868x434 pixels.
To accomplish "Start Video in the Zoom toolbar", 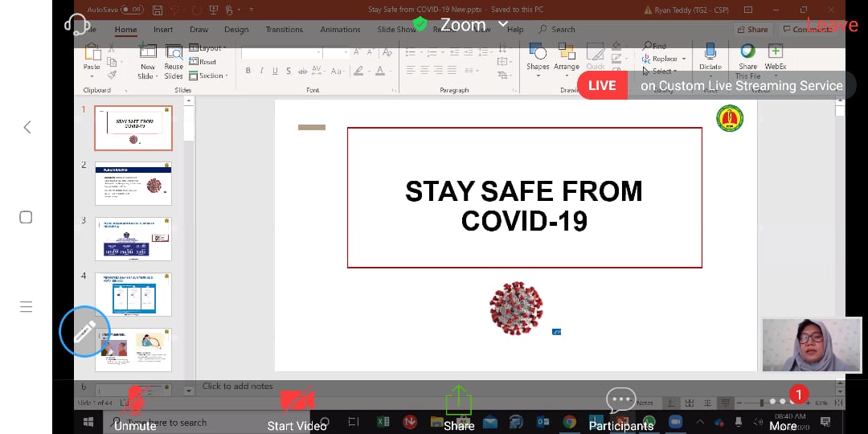I will (297, 409).
